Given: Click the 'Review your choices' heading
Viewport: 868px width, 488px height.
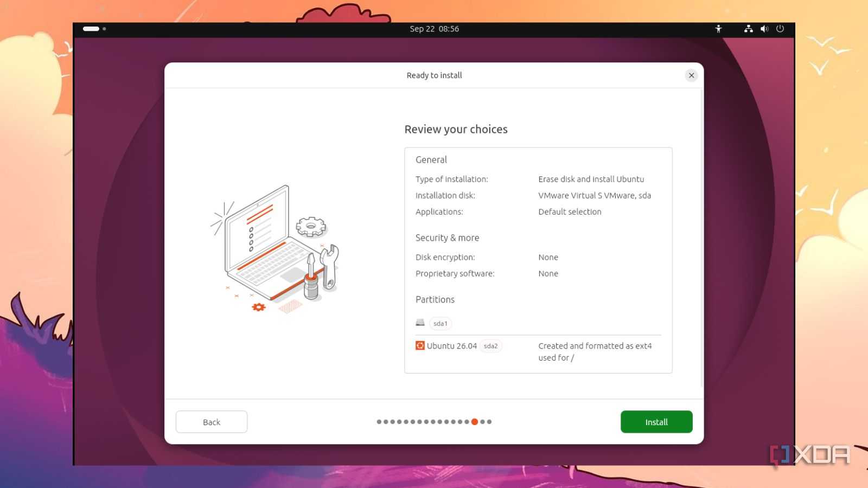Looking at the screenshot, I should tap(456, 129).
